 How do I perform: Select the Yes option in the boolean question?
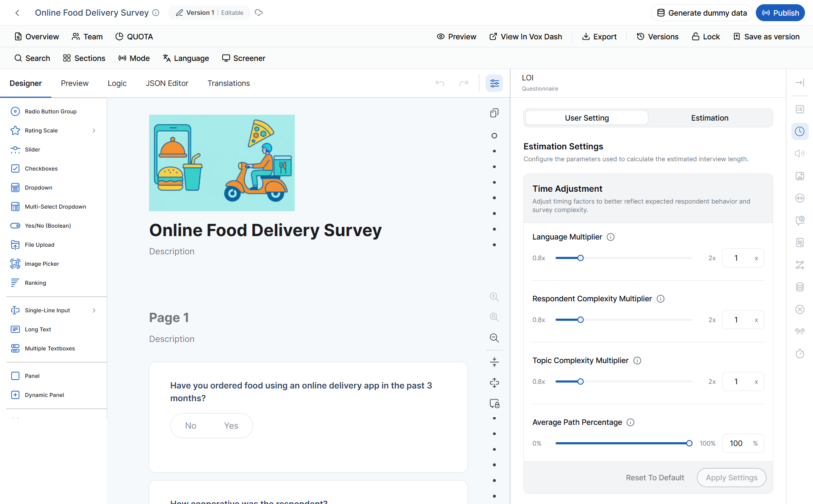pos(231,426)
